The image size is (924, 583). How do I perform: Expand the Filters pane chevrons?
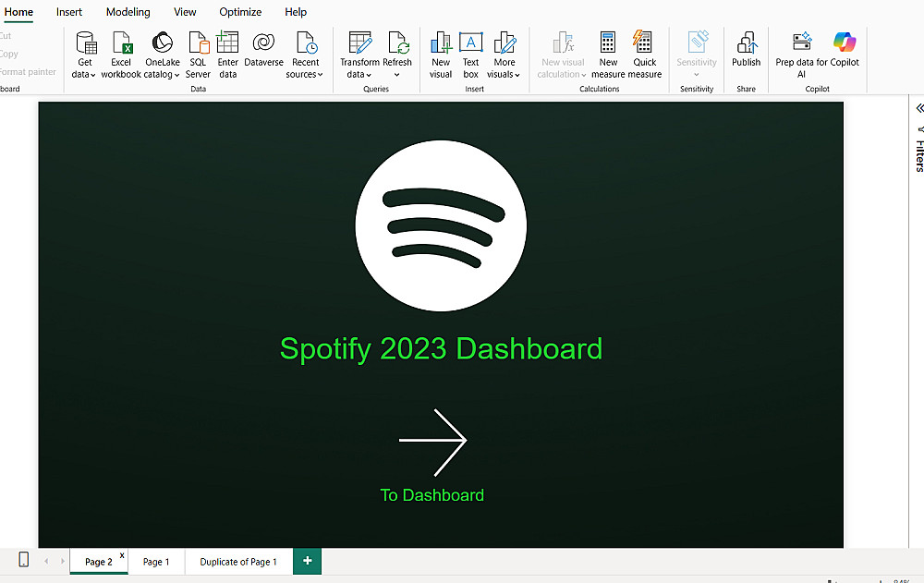[919, 108]
